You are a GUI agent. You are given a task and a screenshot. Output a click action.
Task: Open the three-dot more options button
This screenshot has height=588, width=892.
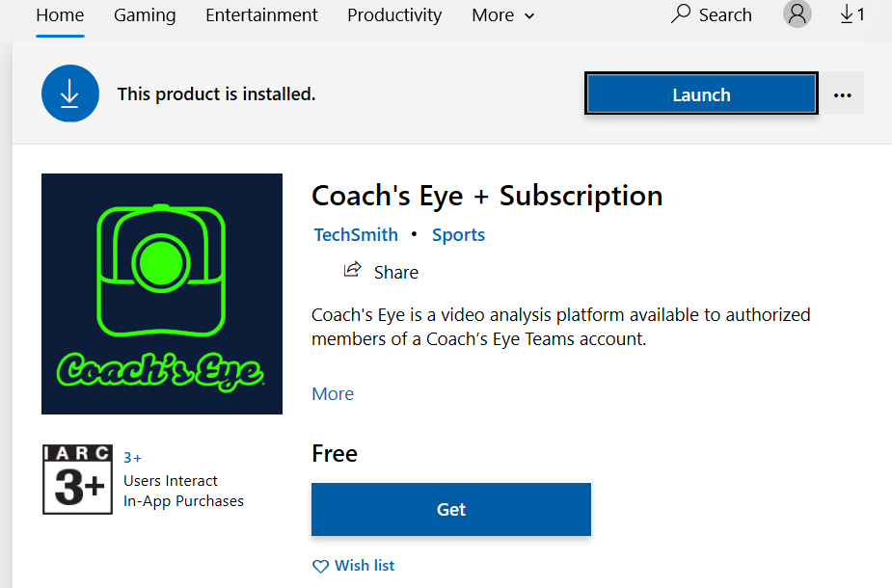(x=843, y=94)
